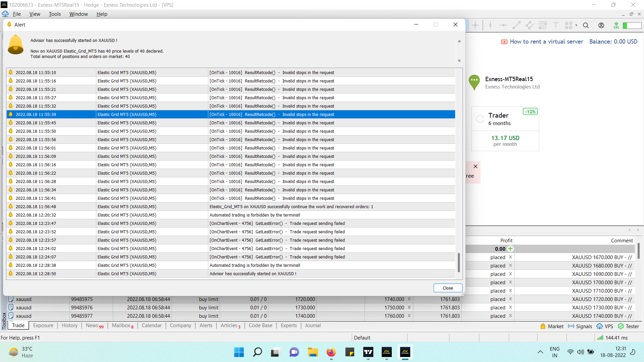Dismiss the pink free offer banner
Screen dimensions: 644x362
pos(475,166)
